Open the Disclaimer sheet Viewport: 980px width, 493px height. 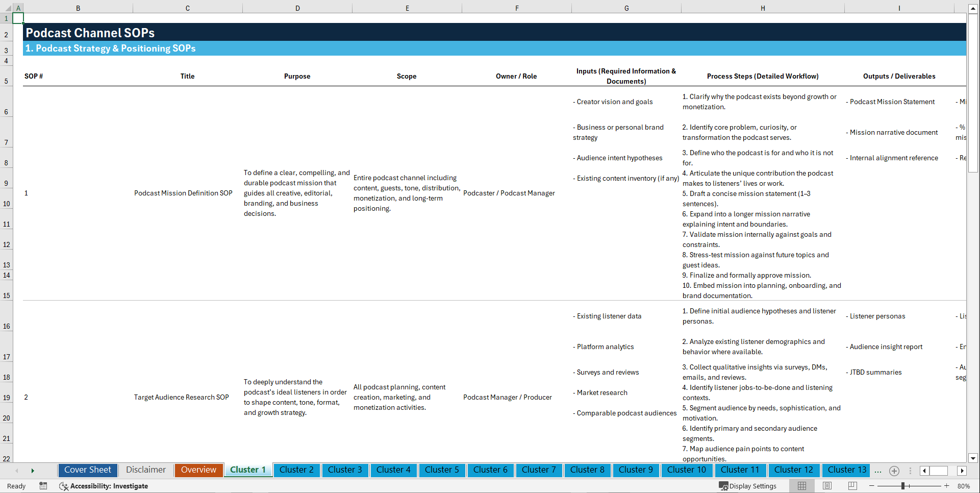pos(145,470)
